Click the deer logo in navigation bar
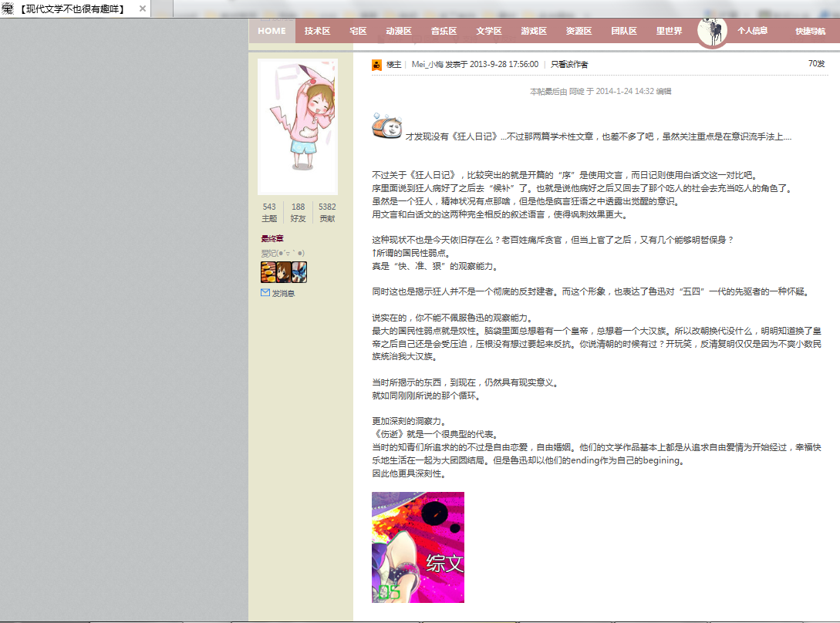Image resolution: width=840 pixels, height=623 pixels. coord(713,32)
